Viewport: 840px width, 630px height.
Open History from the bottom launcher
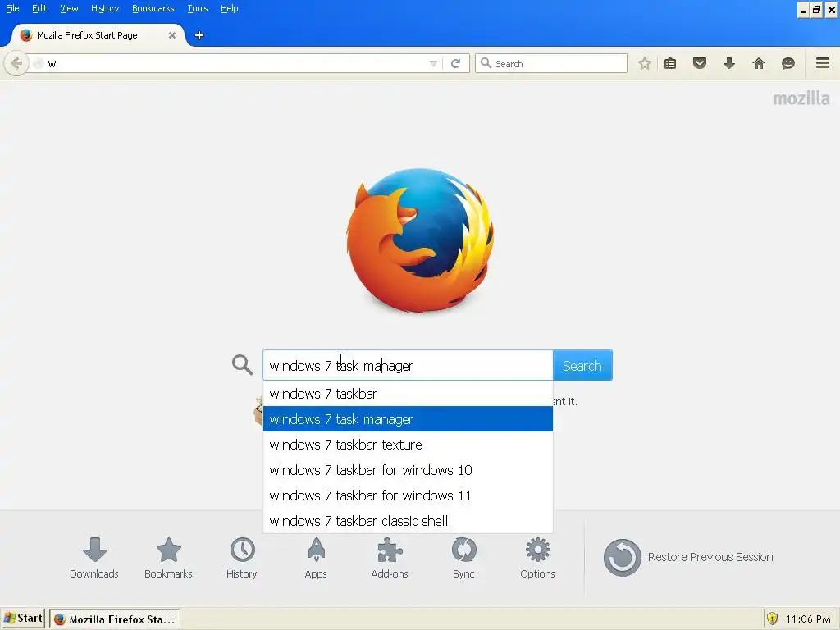pos(242,558)
